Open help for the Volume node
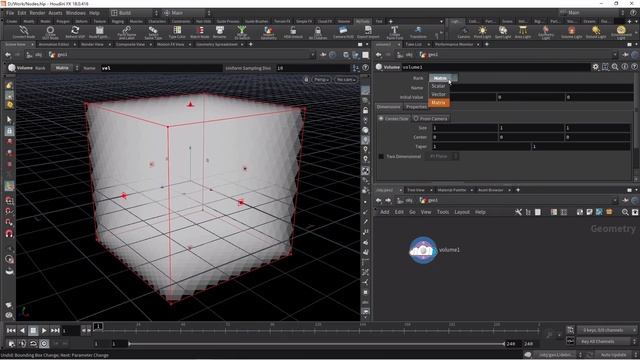Image resolution: width=640 pixels, height=360 pixels. [634, 67]
